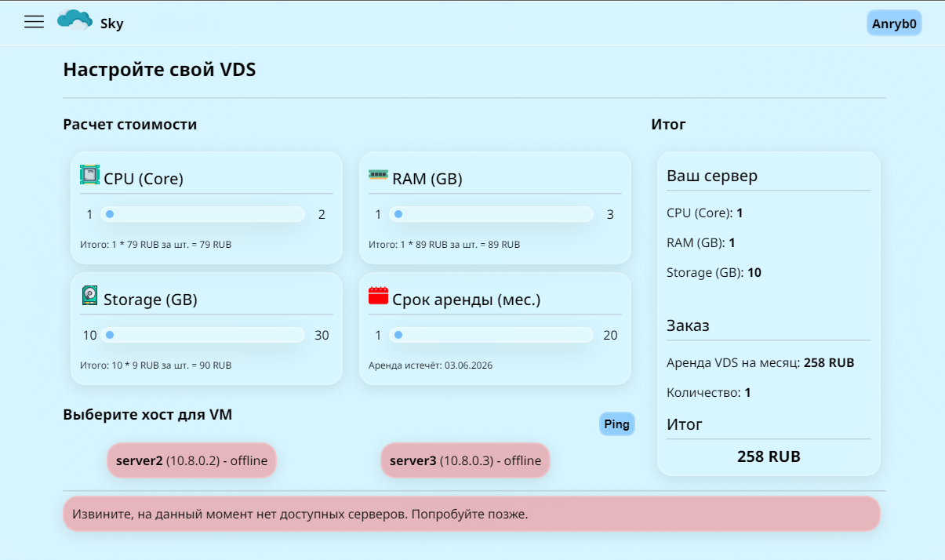Image resolution: width=945 pixels, height=560 pixels.
Task: Click the 'Расчет стоимости' heading
Action: [130, 125]
